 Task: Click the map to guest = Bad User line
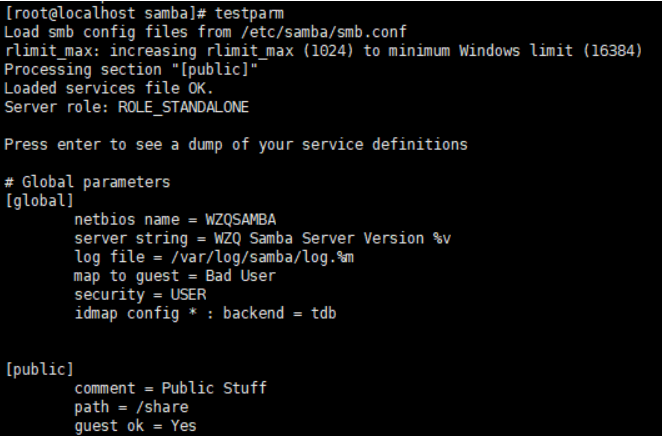(x=174, y=274)
